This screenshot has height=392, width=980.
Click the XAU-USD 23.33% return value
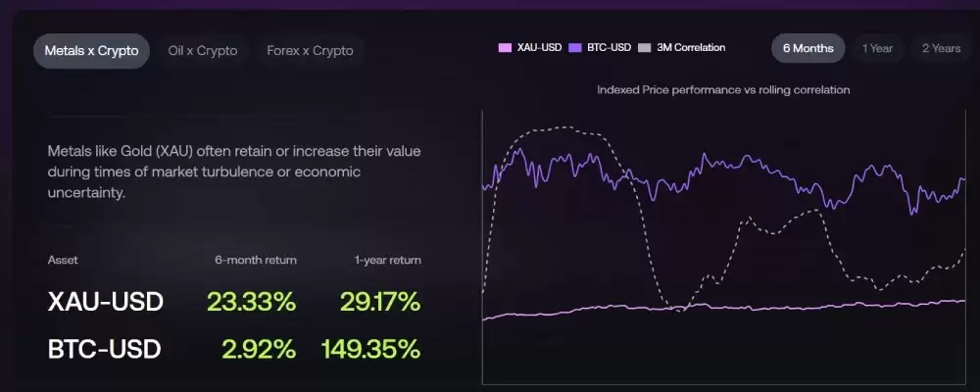tap(251, 302)
